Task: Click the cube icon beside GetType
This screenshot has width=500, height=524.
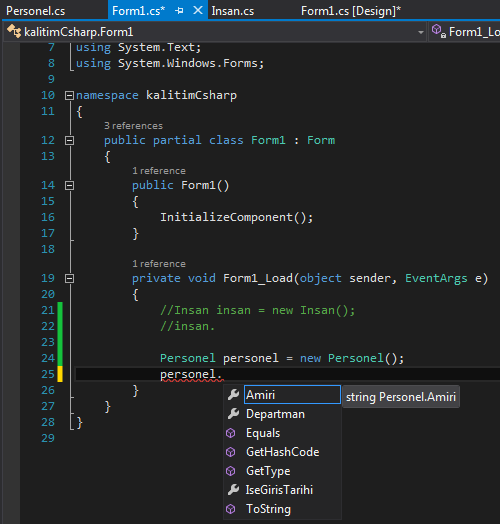Action: (231, 471)
